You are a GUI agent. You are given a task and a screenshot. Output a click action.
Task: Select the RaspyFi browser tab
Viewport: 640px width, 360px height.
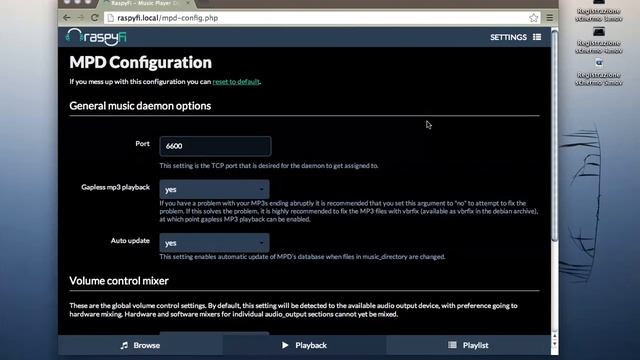(147, 3)
